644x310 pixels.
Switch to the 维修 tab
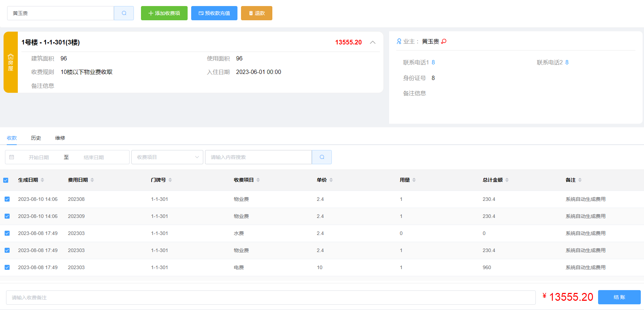[x=60, y=138]
